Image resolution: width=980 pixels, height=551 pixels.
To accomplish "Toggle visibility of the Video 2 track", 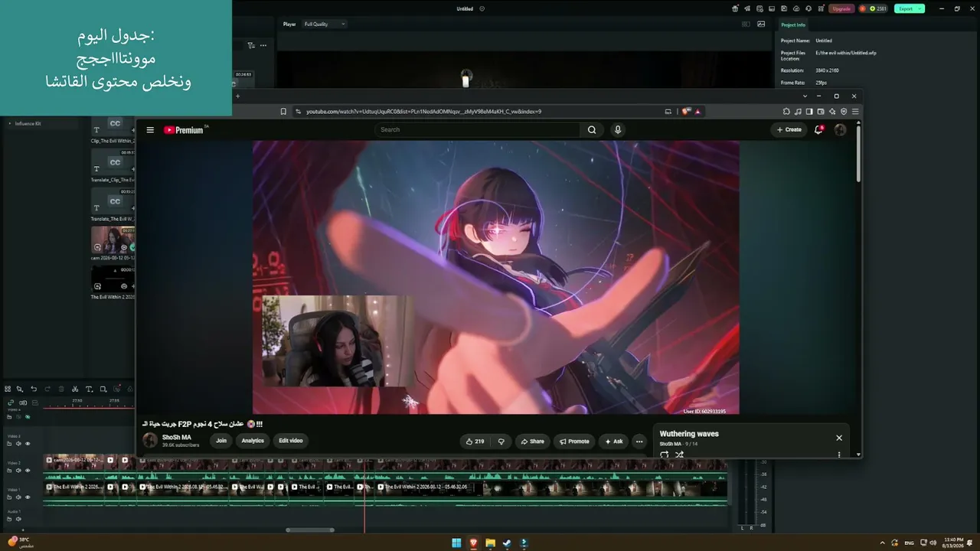I will pos(28,471).
